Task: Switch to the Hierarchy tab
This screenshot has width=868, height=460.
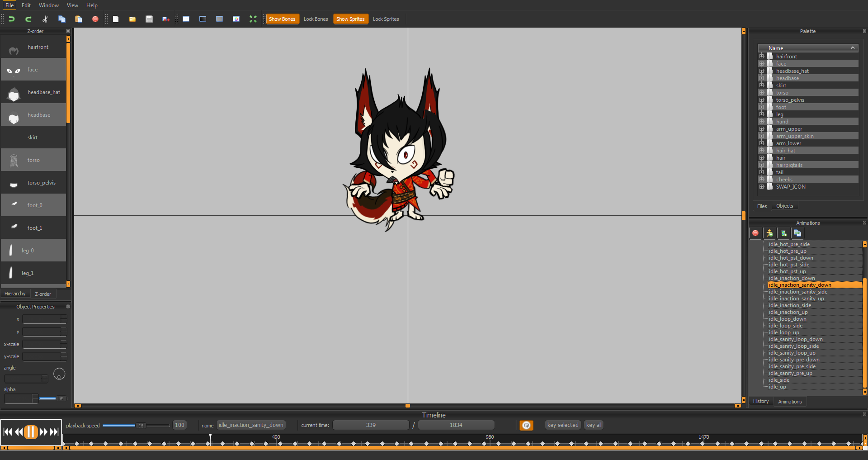Action: click(x=15, y=294)
